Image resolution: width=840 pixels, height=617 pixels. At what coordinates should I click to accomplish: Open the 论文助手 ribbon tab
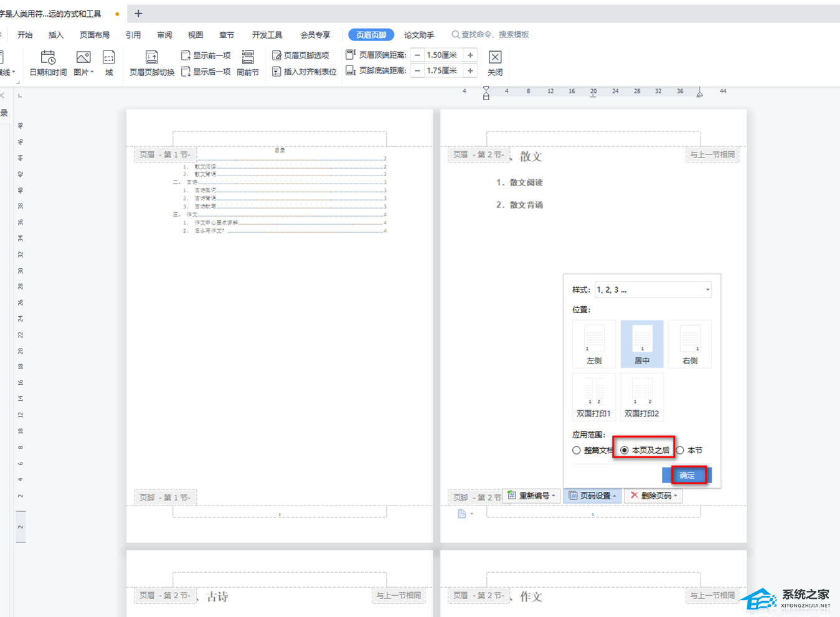tap(419, 35)
